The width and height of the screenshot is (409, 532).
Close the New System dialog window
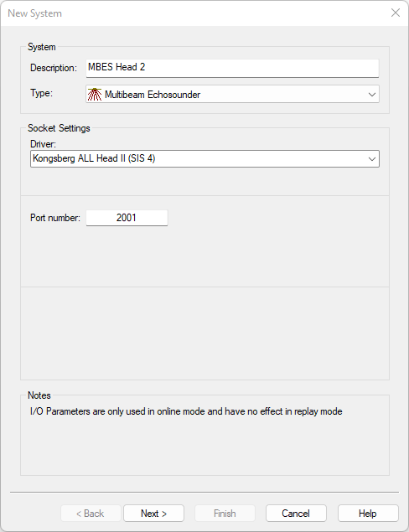[x=396, y=13]
